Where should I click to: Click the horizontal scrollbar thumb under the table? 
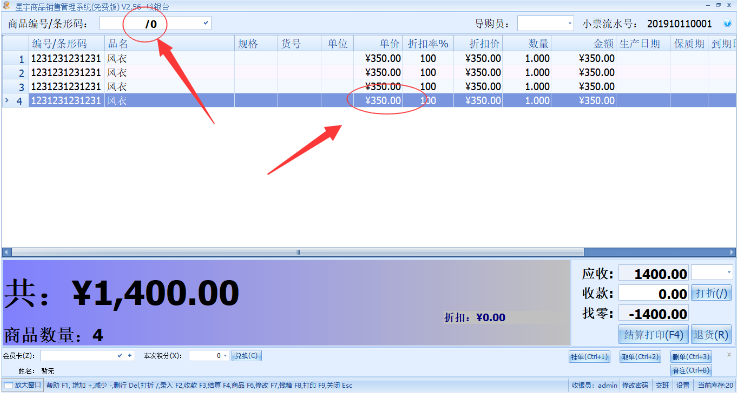pyautogui.click(x=298, y=252)
